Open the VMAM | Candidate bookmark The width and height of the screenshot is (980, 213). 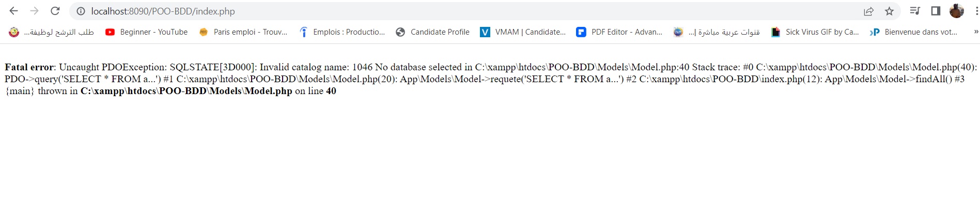coord(523,32)
